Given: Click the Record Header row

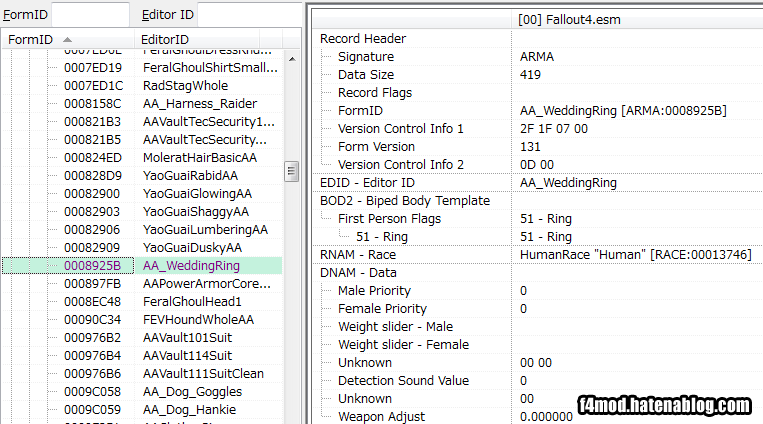Looking at the screenshot, I should pos(538,38).
